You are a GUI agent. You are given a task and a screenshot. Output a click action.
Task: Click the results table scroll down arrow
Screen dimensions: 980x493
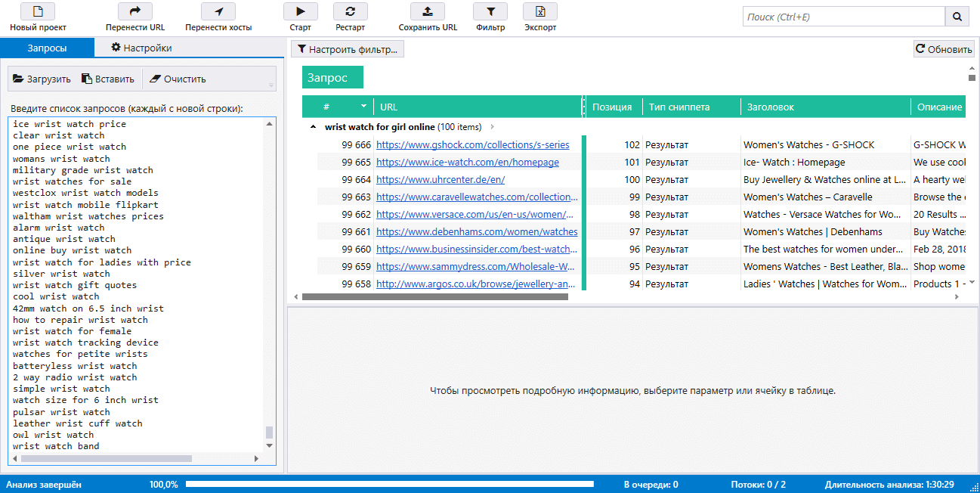tap(972, 282)
